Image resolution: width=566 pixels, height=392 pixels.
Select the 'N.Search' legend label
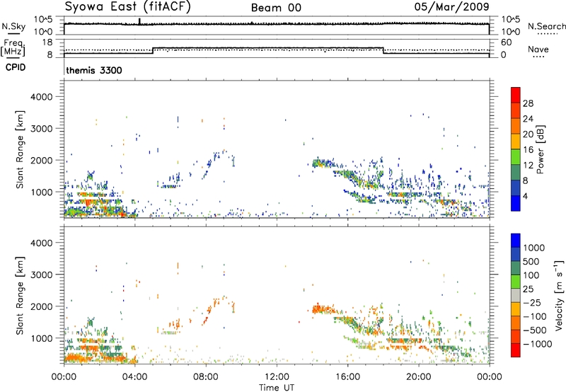tap(546, 26)
